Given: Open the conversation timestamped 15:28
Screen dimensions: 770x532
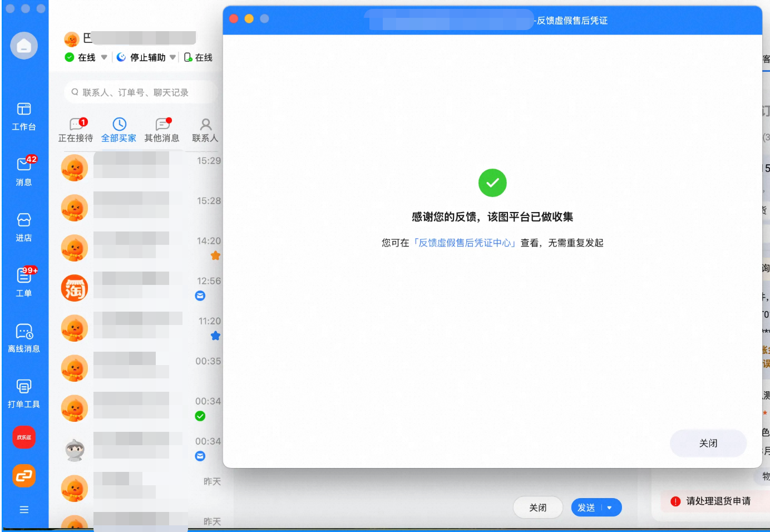Looking at the screenshot, I should pyautogui.click(x=141, y=208).
